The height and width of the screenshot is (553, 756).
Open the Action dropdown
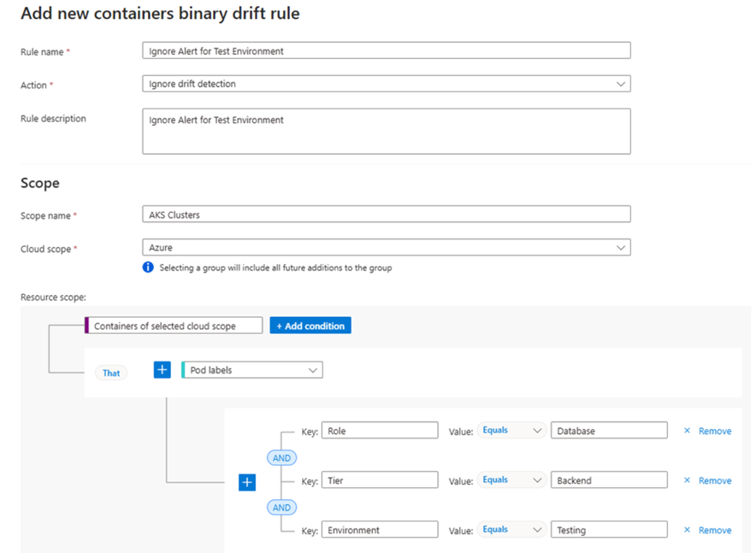[x=387, y=84]
